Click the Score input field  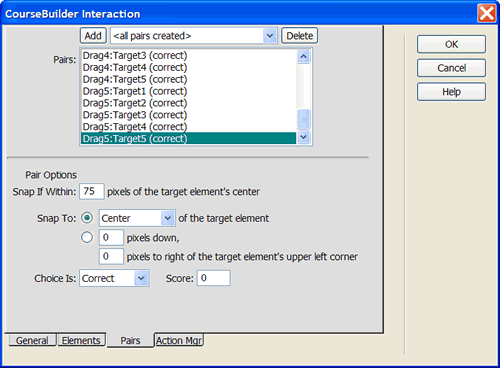pos(214,278)
